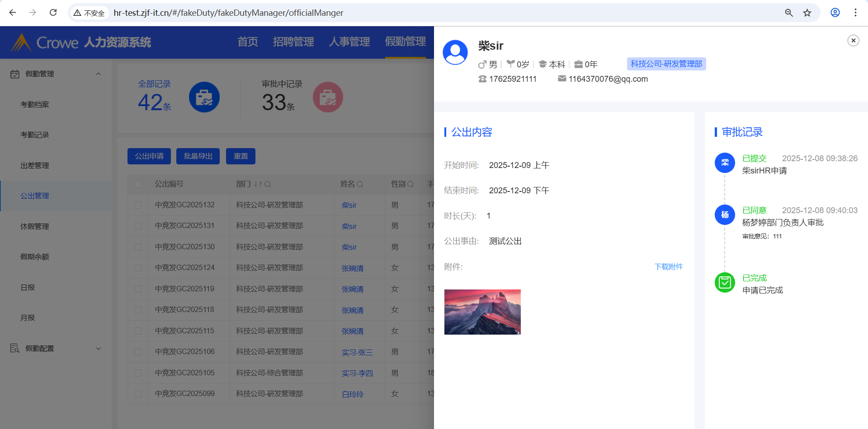This screenshot has width=868, height=429.
Task: Check the row for 中竞发GC2025106
Action: coord(138,352)
